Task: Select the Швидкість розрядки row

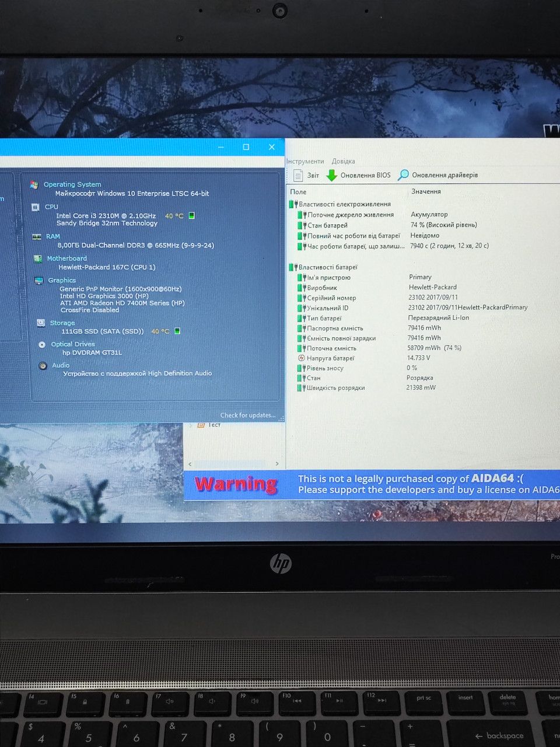Action: coord(366,388)
